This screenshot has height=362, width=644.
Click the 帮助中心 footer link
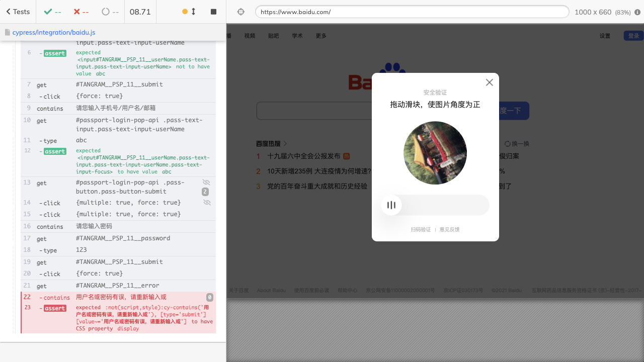(x=348, y=290)
